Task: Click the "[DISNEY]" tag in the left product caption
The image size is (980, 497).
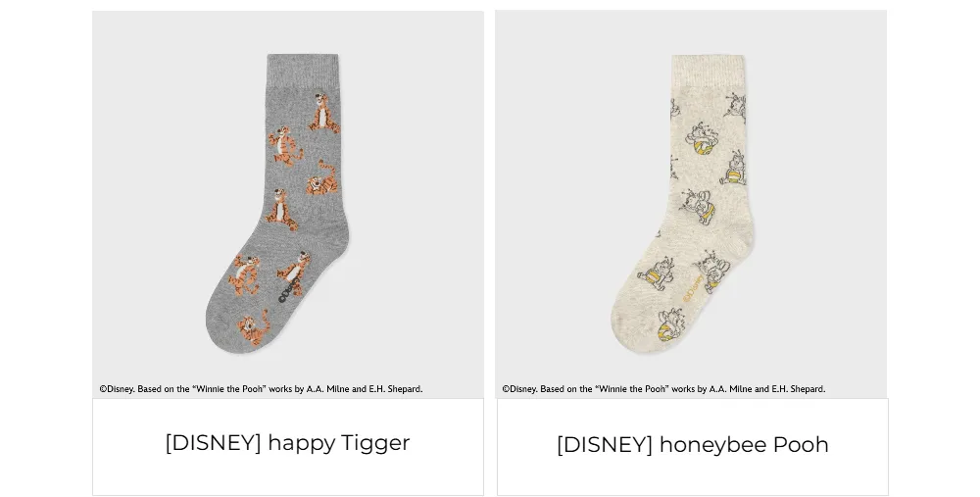Action: click(213, 443)
